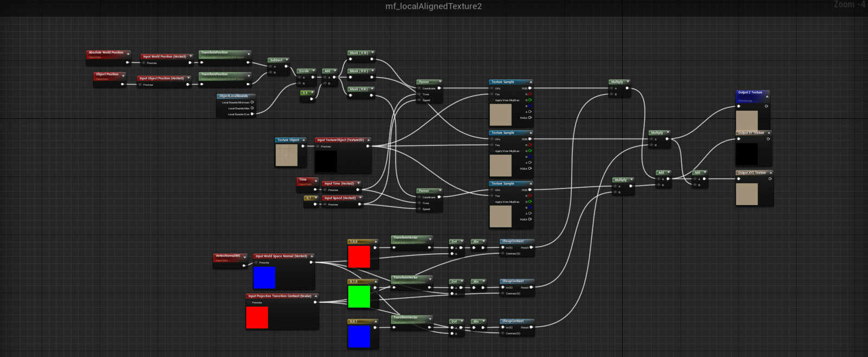Expand the Subtract node preview arrow
The image size is (868, 357).
coord(286,60)
